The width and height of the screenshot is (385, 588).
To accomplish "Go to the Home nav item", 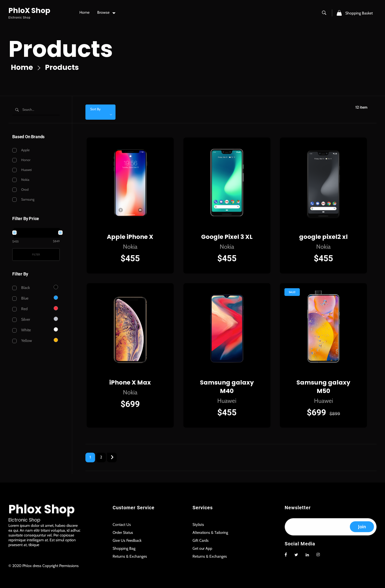I will click(84, 13).
